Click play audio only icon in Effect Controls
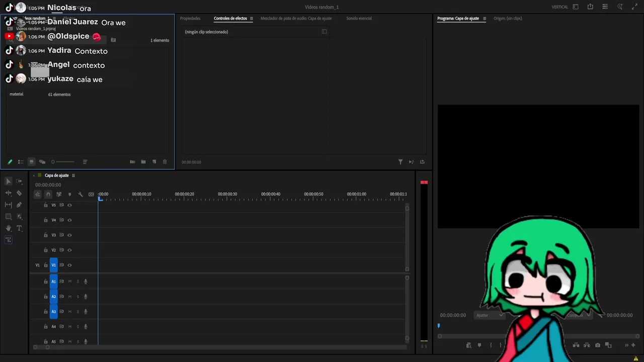The image size is (644, 362). pyautogui.click(x=411, y=162)
